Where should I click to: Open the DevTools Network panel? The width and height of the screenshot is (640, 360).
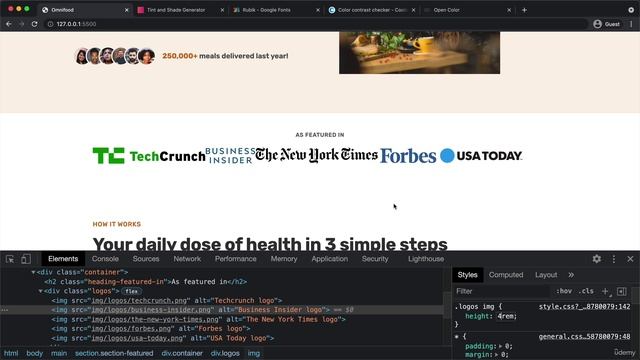coord(187,259)
